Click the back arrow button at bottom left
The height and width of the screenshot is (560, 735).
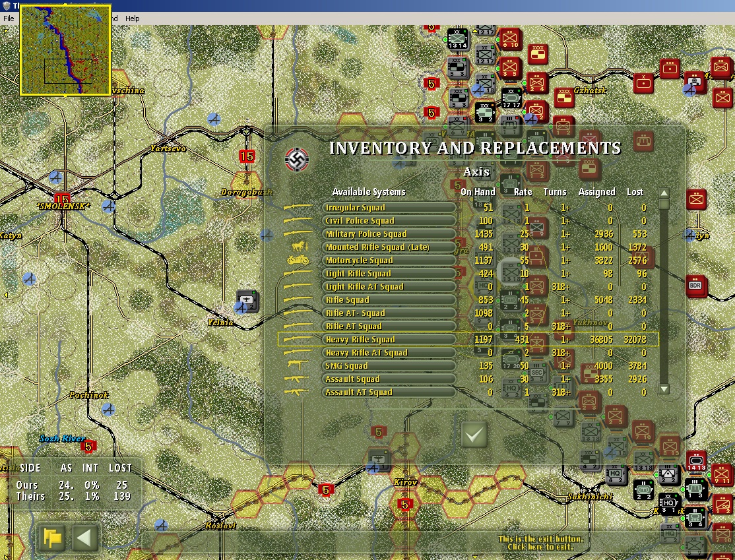click(x=85, y=537)
